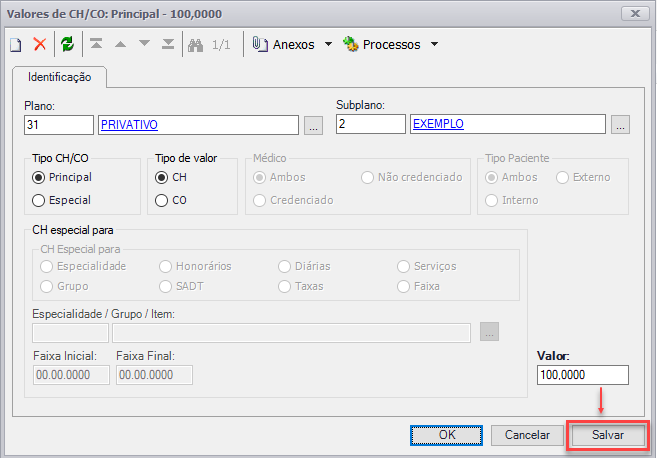Switch to the Identificação tab
Viewport: 657px width, 458px height.
[59, 77]
